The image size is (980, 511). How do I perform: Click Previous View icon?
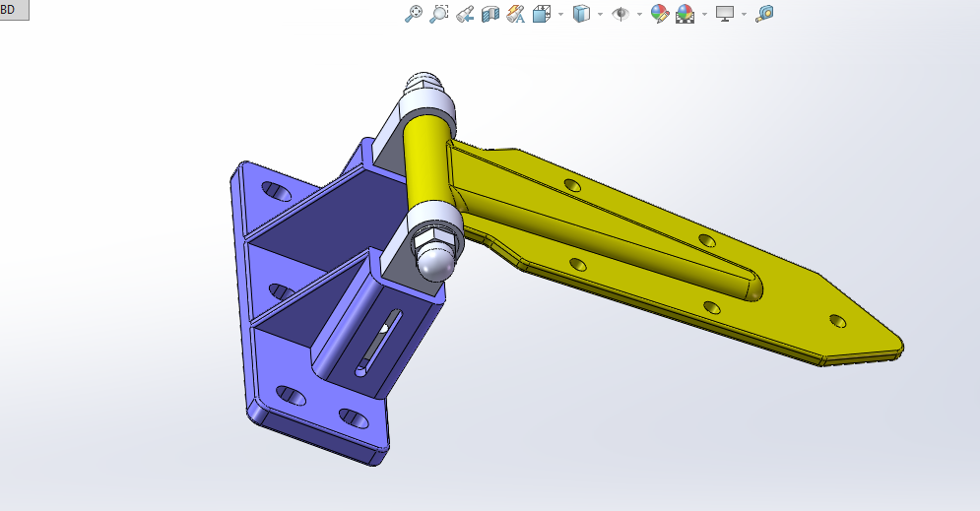464,13
